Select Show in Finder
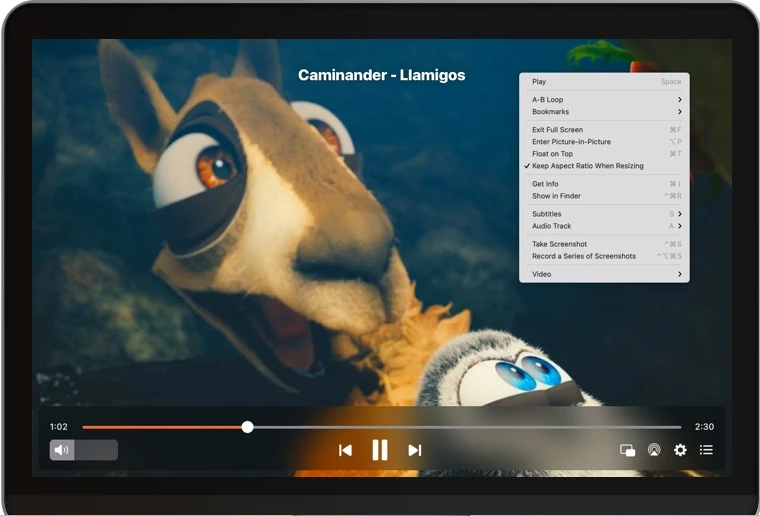The width and height of the screenshot is (760, 516). pos(604,196)
